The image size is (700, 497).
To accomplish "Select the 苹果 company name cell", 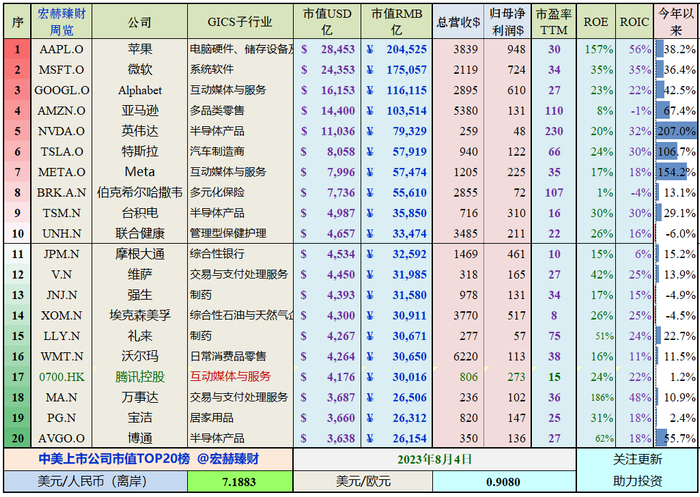I will [140, 49].
